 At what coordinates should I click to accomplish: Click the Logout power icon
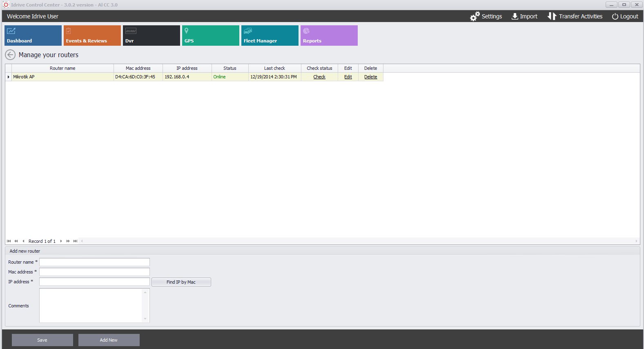[x=615, y=16]
